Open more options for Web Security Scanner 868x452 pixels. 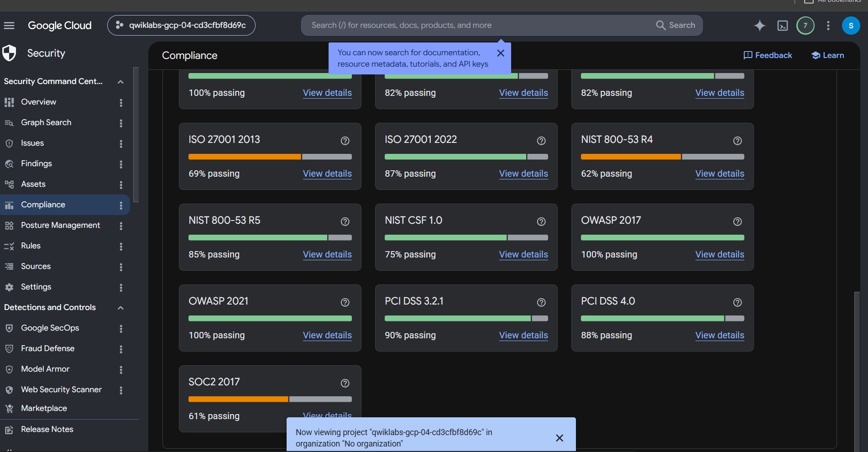pyautogui.click(x=121, y=390)
